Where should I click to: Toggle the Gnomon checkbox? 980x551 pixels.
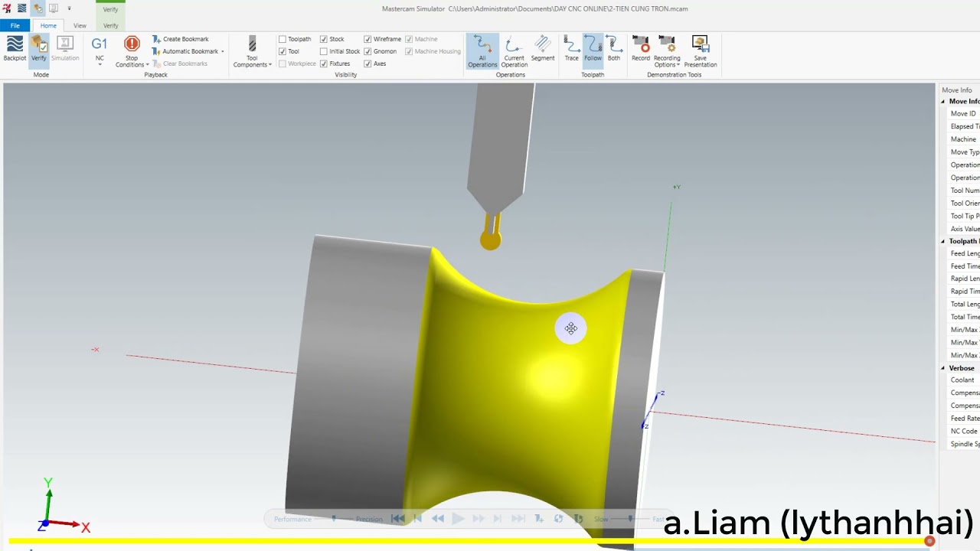pos(367,51)
